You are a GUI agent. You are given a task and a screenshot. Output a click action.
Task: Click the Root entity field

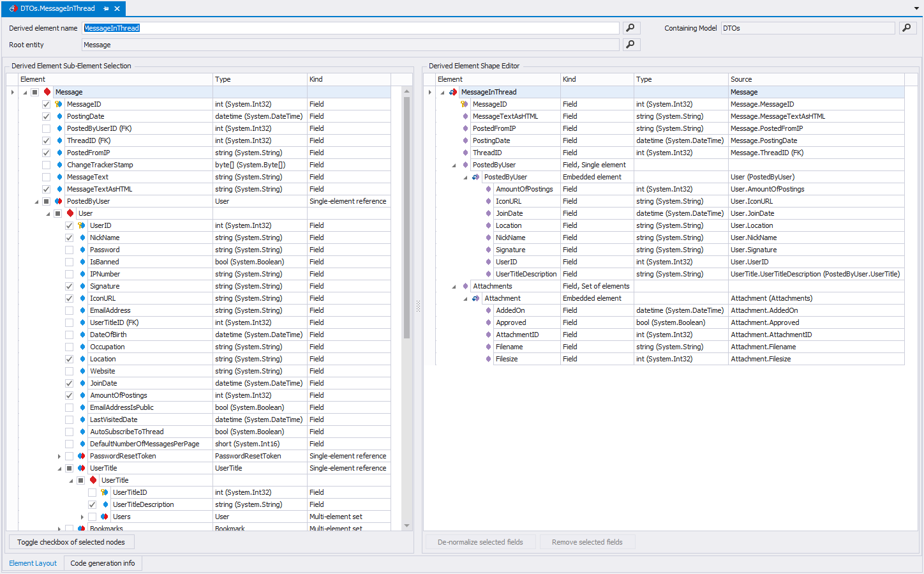(x=351, y=45)
